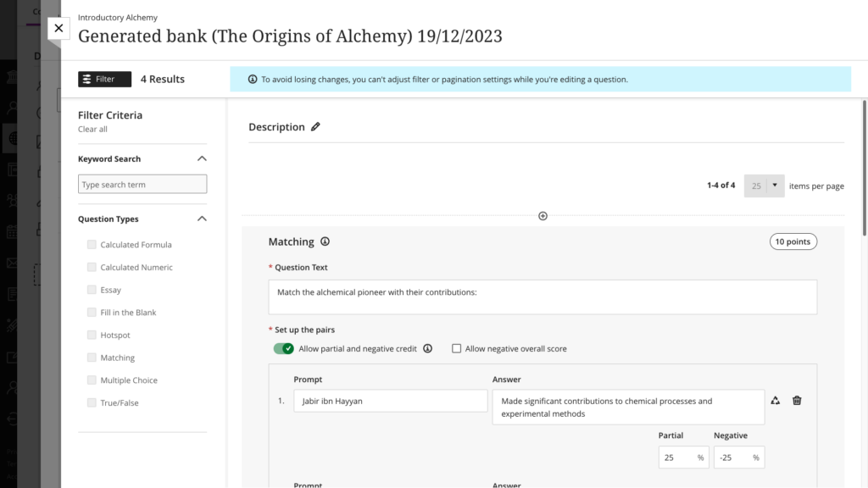Collapse the Question Types section
Image resolution: width=868 pixels, height=488 pixels.
pyautogui.click(x=202, y=219)
